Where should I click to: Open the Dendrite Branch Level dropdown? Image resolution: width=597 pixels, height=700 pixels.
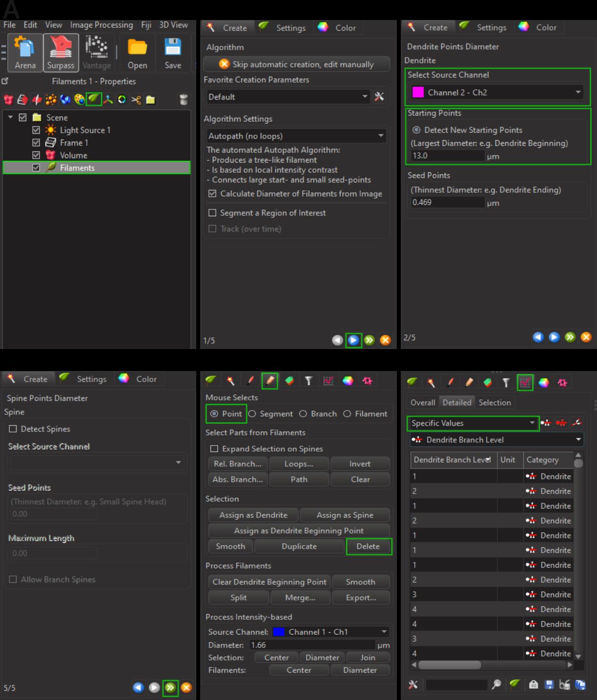pos(497,440)
